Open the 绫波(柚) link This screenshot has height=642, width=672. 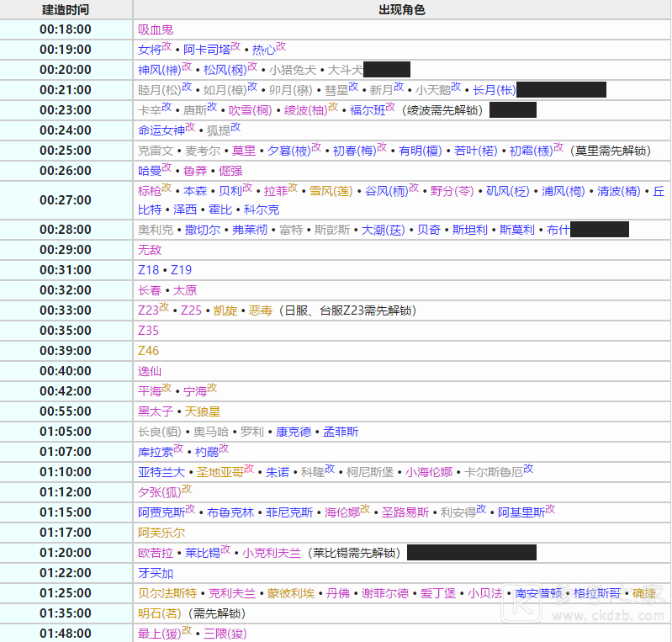pos(306,110)
